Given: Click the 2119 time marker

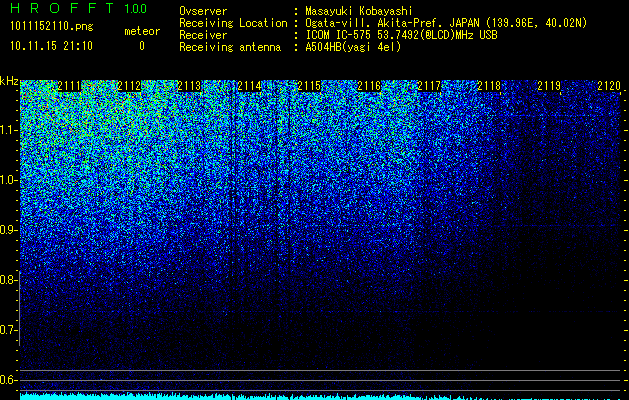Looking at the screenshot, I should click(549, 86).
